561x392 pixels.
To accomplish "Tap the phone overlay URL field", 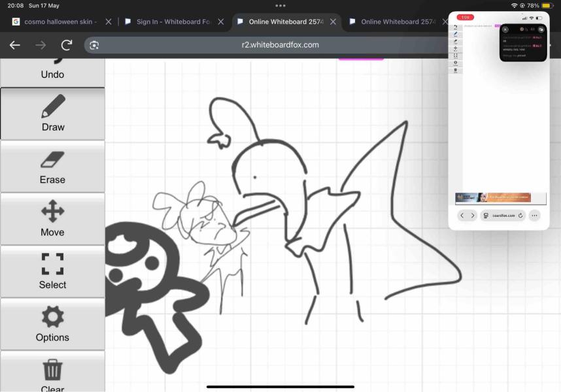I will pyautogui.click(x=503, y=216).
